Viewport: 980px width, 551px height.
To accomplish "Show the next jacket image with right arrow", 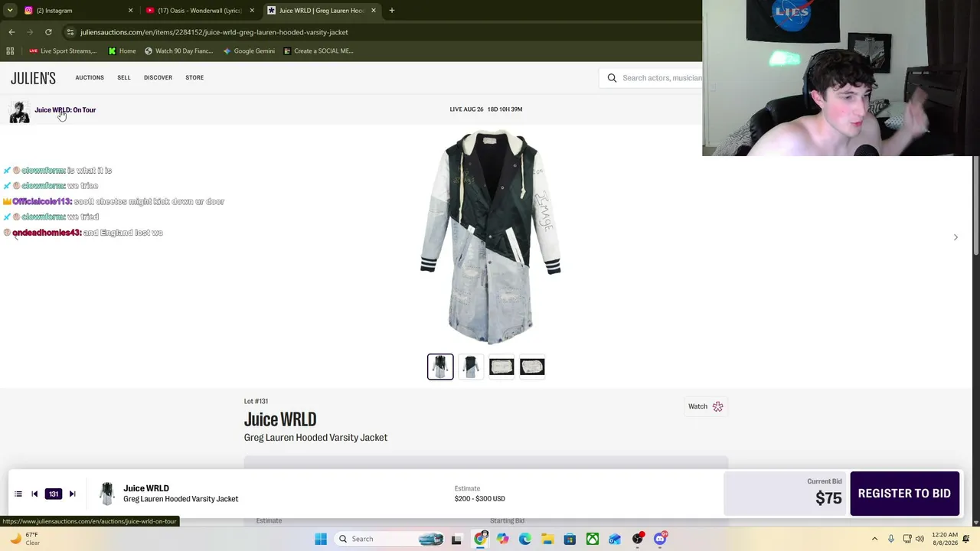I will (x=955, y=237).
